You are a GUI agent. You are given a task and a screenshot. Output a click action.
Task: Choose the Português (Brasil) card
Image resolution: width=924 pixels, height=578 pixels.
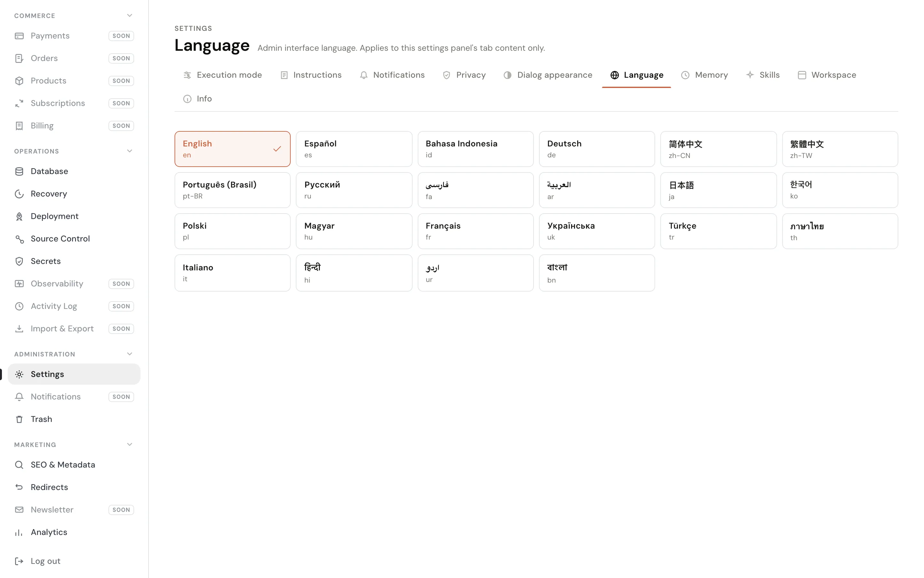click(x=233, y=190)
